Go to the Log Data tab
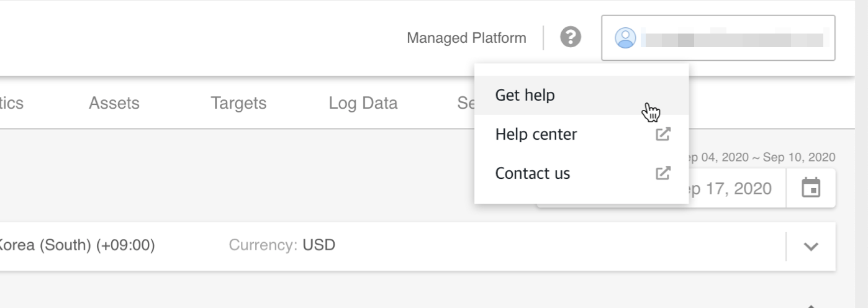The height and width of the screenshot is (308, 868). (363, 103)
